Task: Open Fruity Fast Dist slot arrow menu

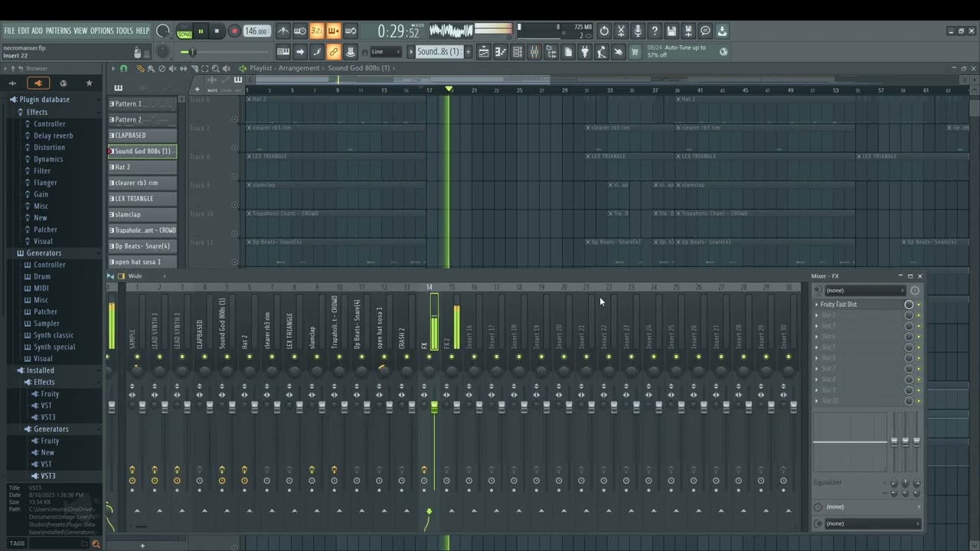Action: click(817, 305)
